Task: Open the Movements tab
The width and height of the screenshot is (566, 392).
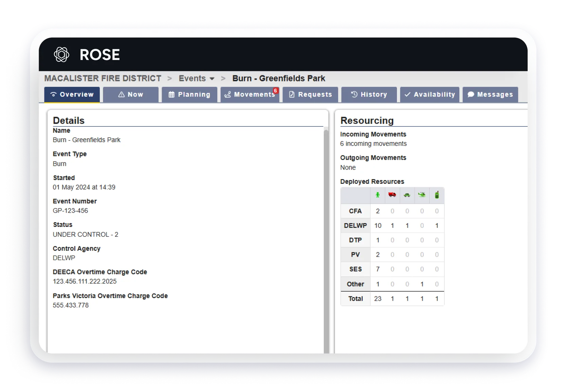Action: [250, 95]
